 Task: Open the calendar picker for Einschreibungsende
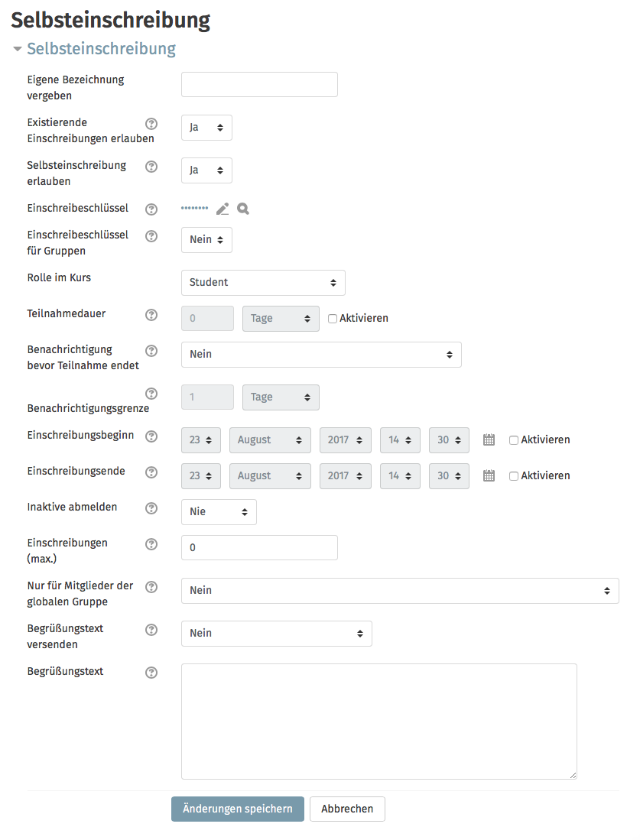click(x=489, y=475)
